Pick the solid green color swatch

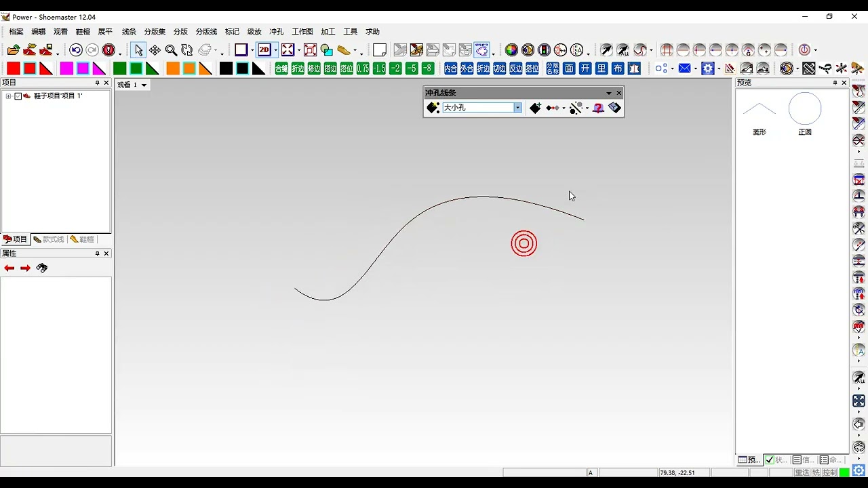click(x=119, y=68)
